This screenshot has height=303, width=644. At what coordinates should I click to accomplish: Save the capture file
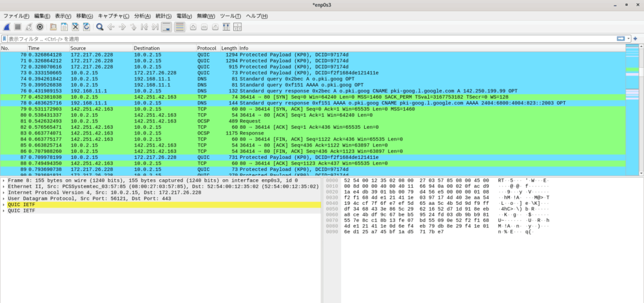point(64,26)
